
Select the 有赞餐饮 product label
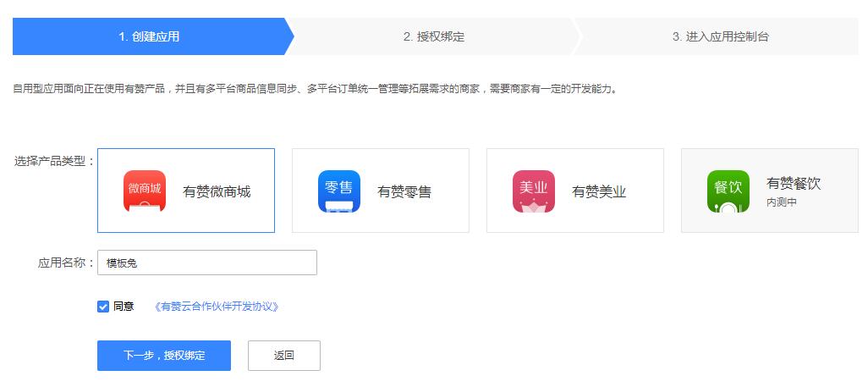pos(794,184)
